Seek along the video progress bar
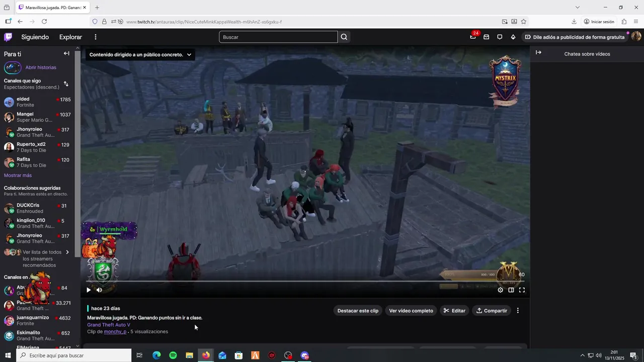 (305, 281)
